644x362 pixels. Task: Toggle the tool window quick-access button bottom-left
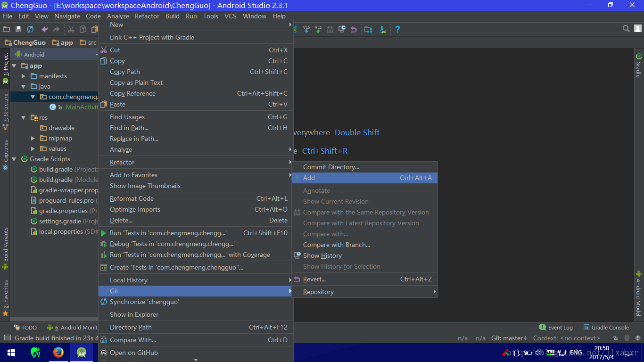click(7, 338)
